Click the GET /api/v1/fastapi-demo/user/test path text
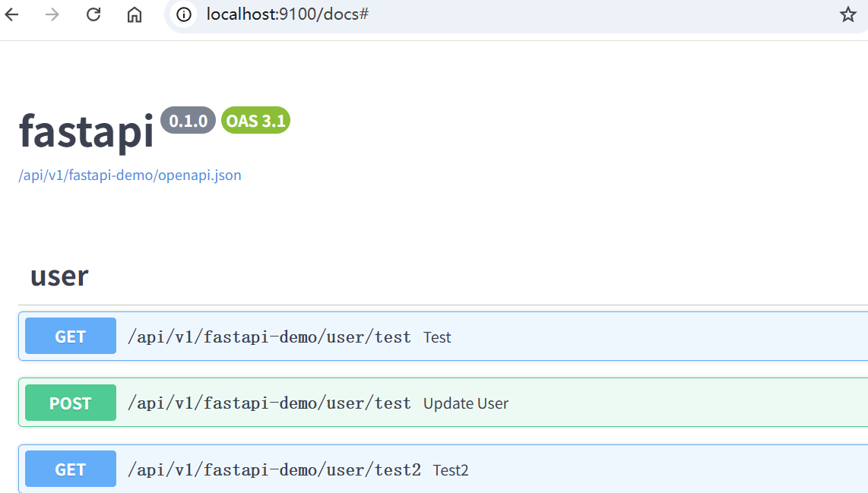The width and height of the screenshot is (868, 493). point(269,337)
